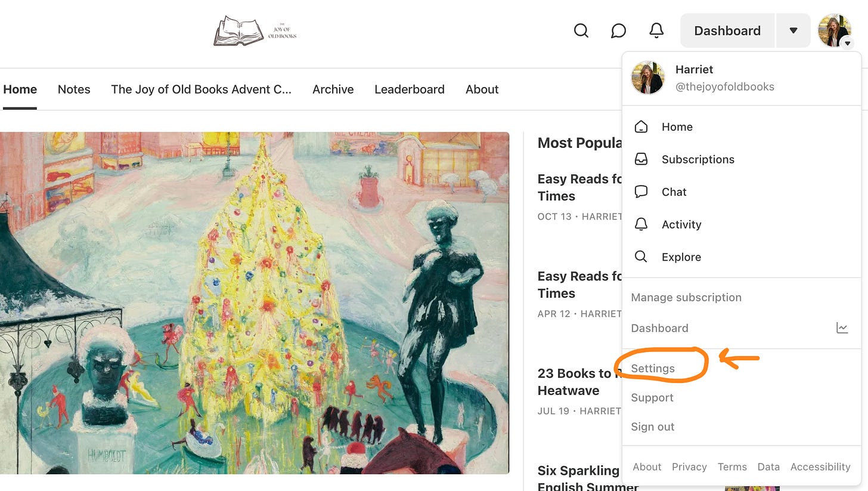Image resolution: width=868 pixels, height=491 pixels.
Task: Click the Explore magnifier icon in menu
Action: (x=641, y=257)
